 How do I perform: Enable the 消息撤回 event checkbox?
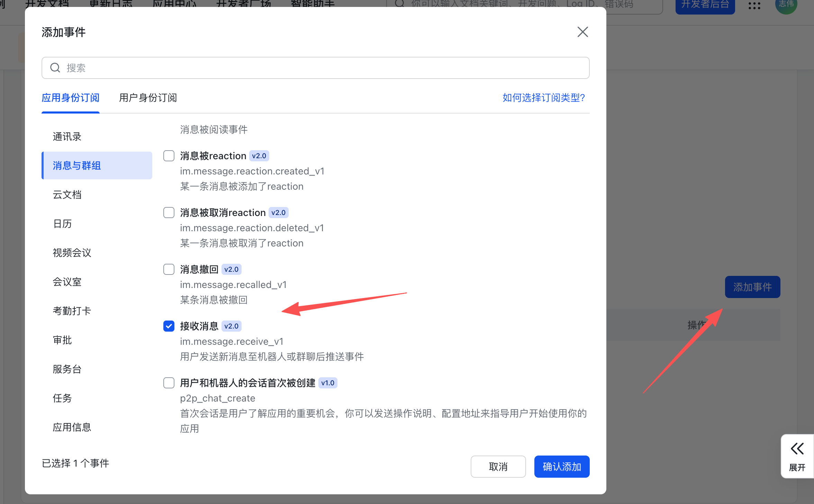tap(169, 269)
